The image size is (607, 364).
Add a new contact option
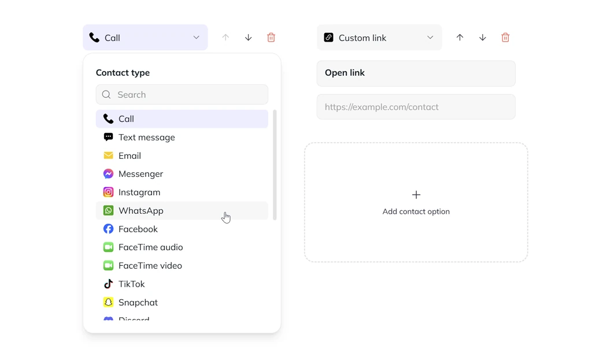click(416, 202)
